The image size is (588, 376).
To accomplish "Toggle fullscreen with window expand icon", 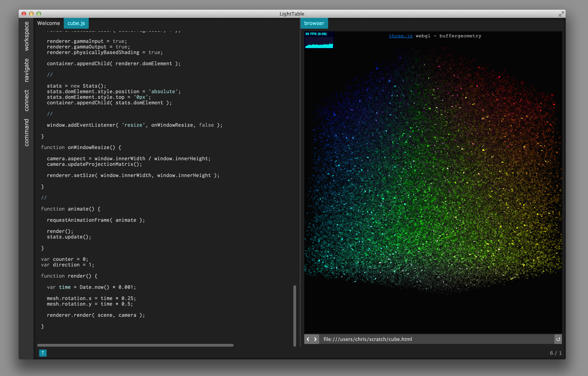I will tap(561, 14).
